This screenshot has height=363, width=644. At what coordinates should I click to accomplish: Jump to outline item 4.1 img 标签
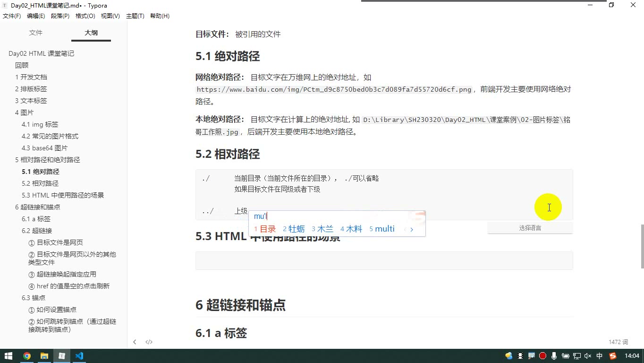pos(40,124)
